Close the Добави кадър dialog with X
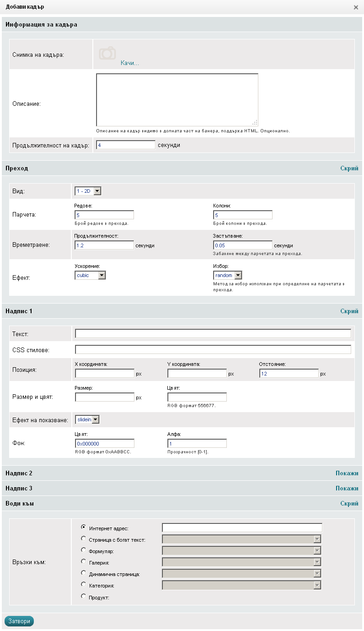364x631 pixels. click(x=356, y=7)
